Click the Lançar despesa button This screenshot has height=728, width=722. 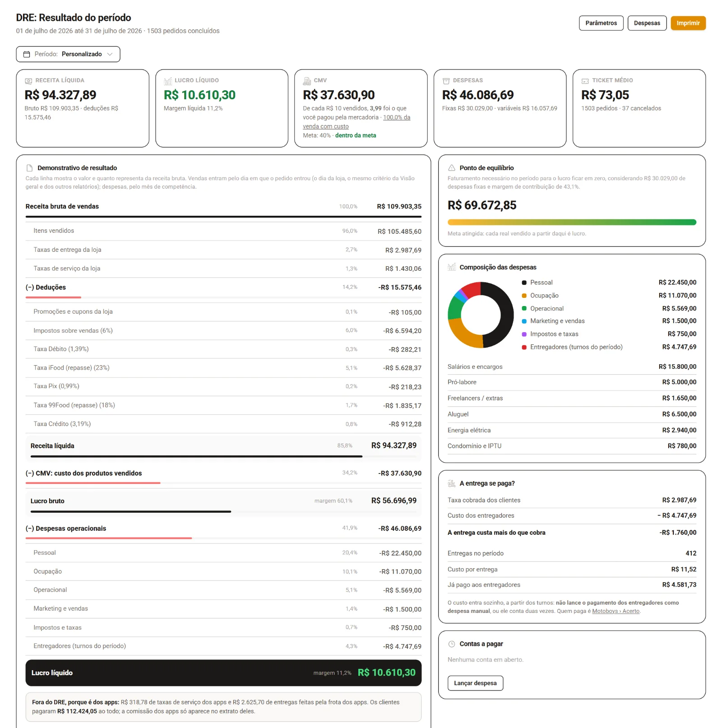475,683
